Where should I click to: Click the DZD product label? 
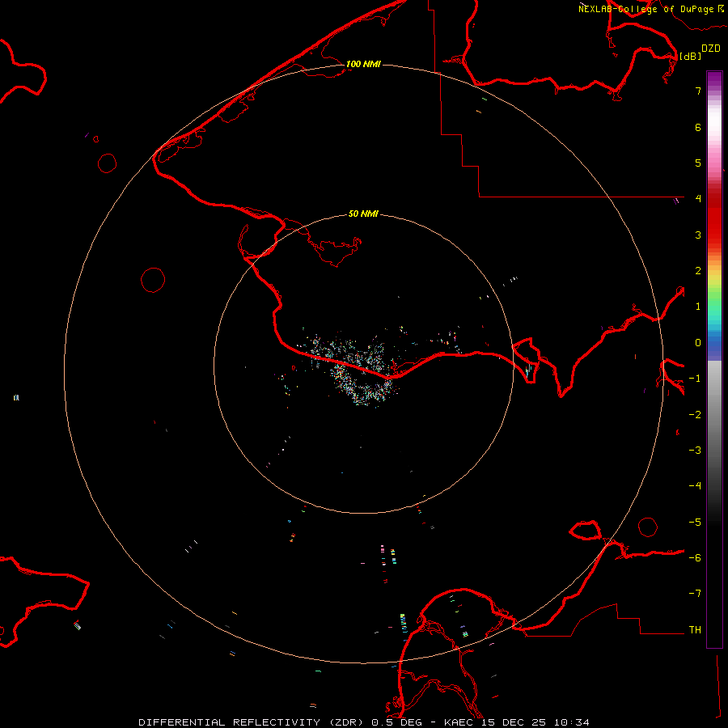(711, 49)
